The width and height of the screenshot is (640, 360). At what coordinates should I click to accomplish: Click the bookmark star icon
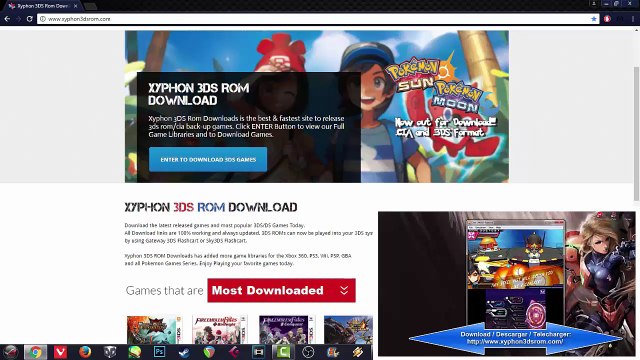coord(593,19)
